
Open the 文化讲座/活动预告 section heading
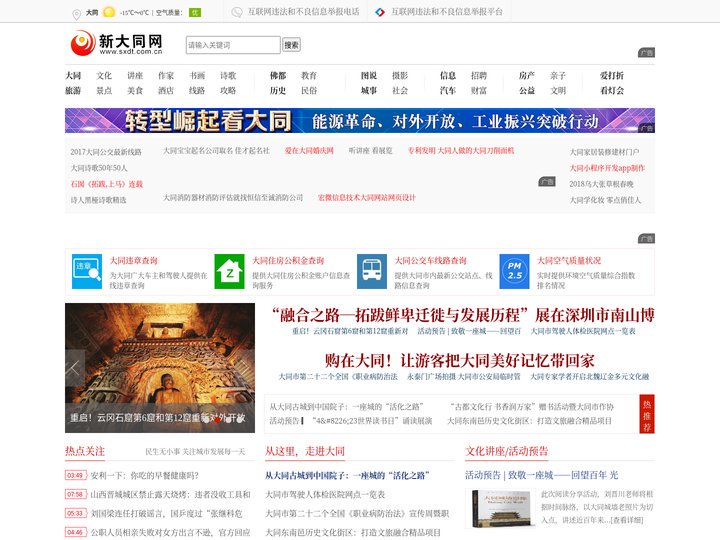506,451
